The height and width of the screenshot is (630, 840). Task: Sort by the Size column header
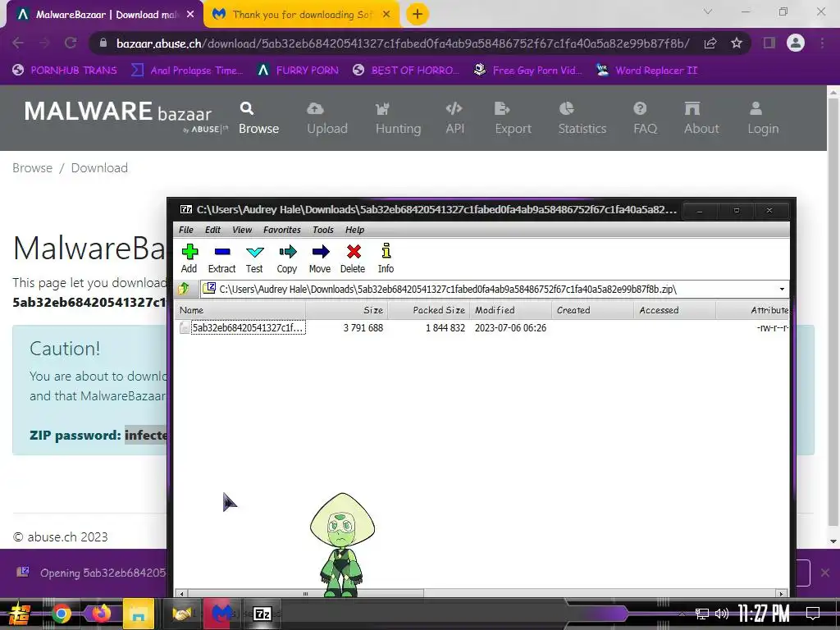click(x=347, y=310)
